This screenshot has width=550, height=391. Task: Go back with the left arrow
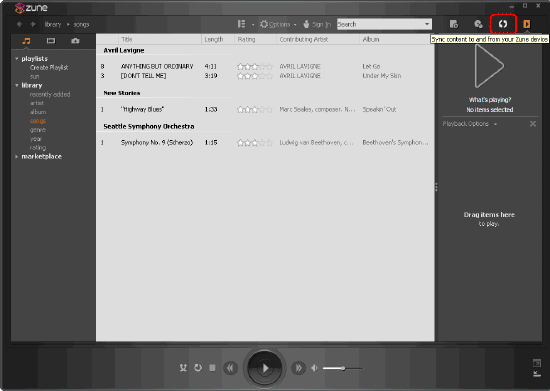(19, 24)
